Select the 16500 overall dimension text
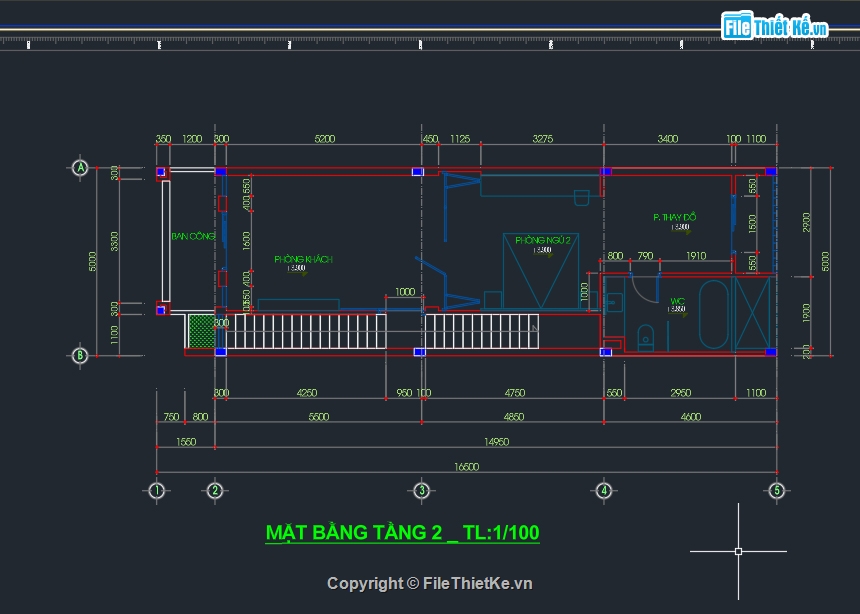The image size is (860, 614). click(x=466, y=466)
